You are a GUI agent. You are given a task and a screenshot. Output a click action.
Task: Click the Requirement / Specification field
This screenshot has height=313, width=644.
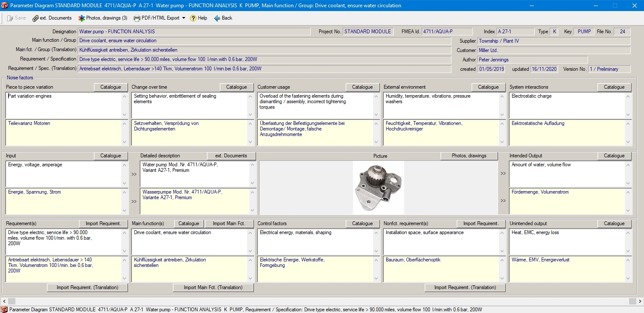264,59
